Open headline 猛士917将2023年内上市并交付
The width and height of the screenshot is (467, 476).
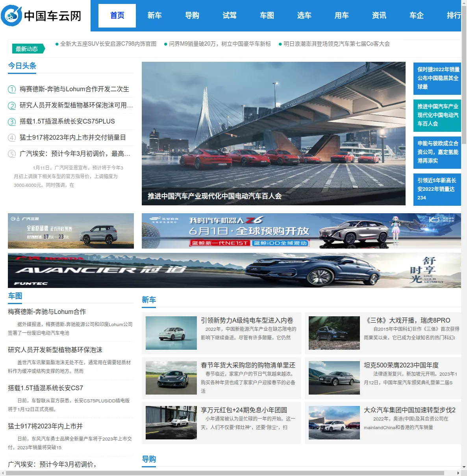point(73,137)
